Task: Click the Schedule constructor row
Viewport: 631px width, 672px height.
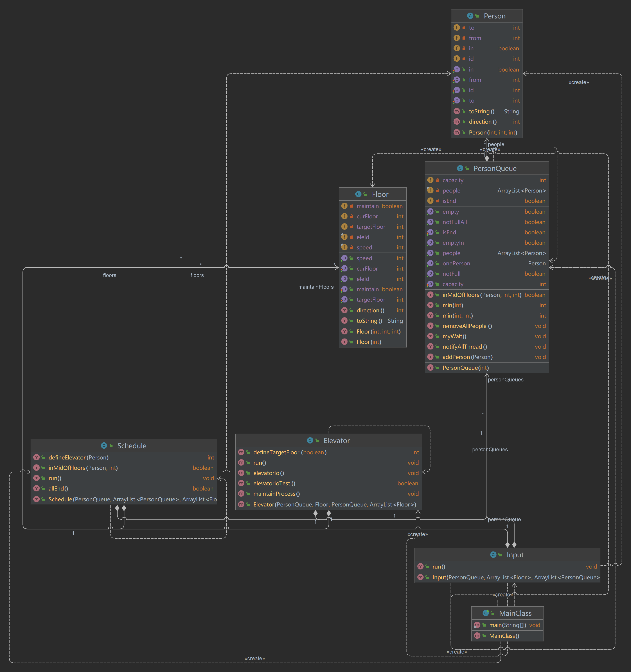Action: (124, 499)
